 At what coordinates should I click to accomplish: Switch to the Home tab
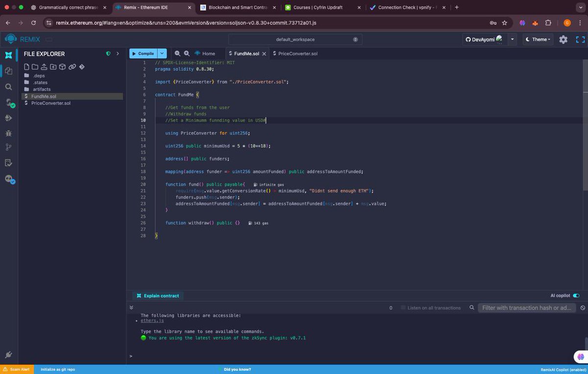click(x=207, y=53)
